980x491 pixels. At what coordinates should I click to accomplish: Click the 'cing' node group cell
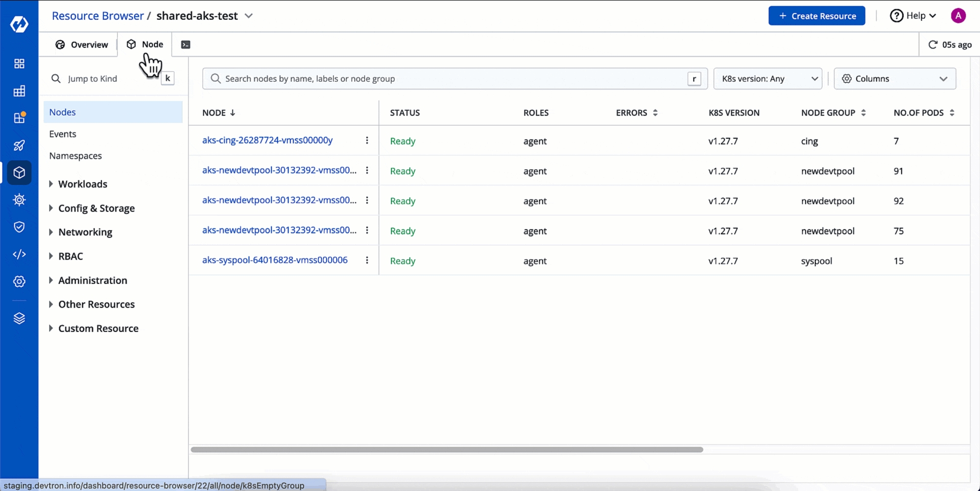click(809, 141)
